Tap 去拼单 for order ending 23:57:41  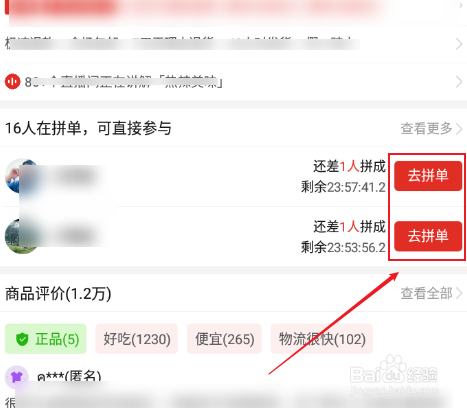(x=428, y=176)
